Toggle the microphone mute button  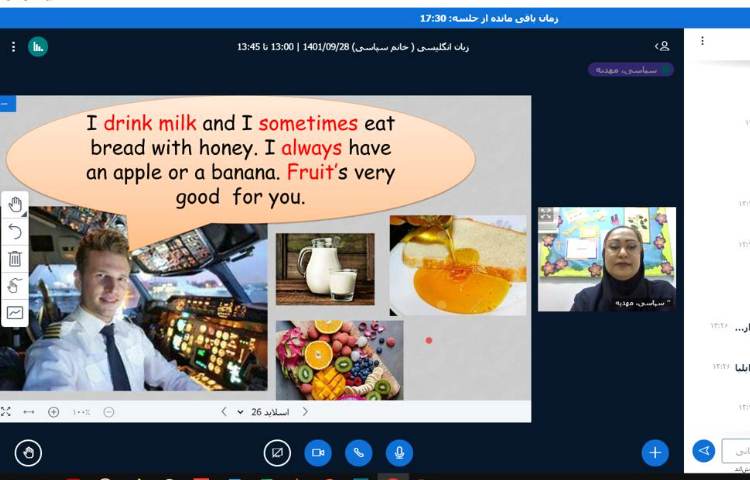pos(400,453)
